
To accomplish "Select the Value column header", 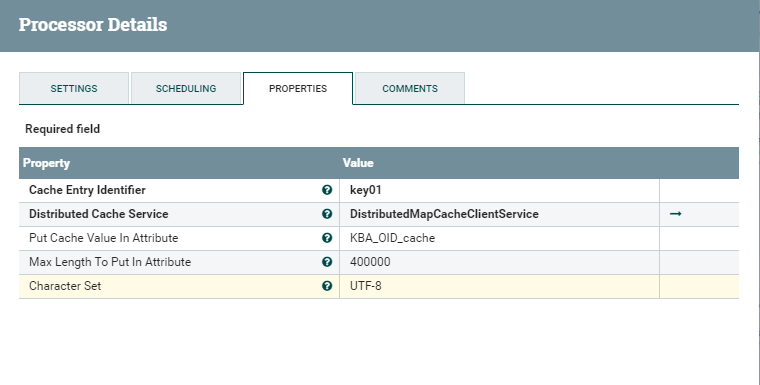I will click(x=358, y=163).
